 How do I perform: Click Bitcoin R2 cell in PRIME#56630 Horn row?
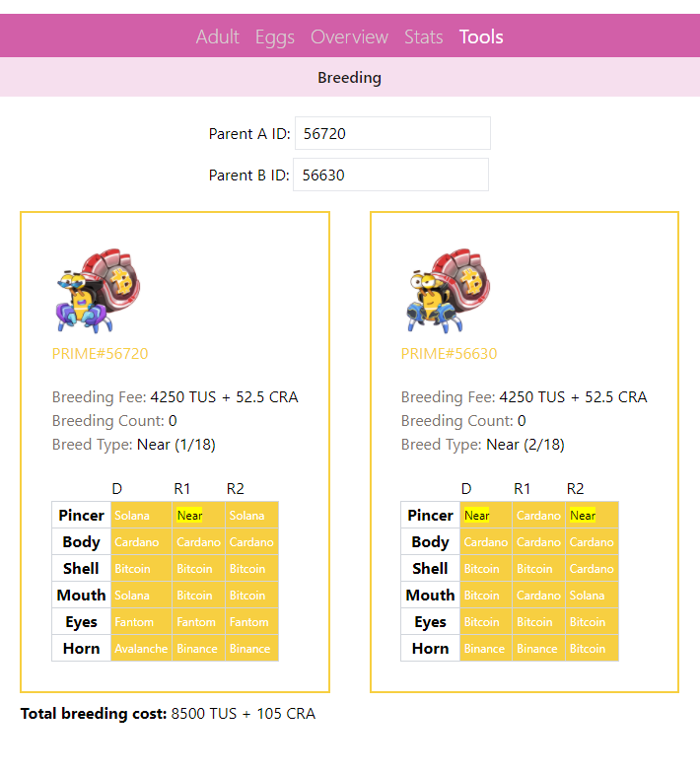592,648
